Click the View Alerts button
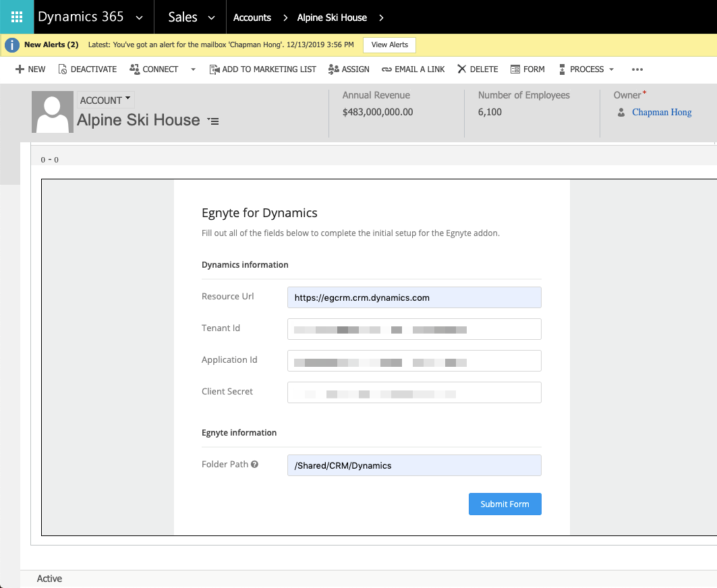The width and height of the screenshot is (717, 588). coord(390,45)
